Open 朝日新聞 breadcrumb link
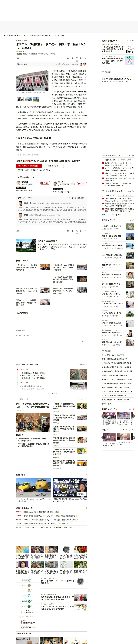 coord(19,40)
